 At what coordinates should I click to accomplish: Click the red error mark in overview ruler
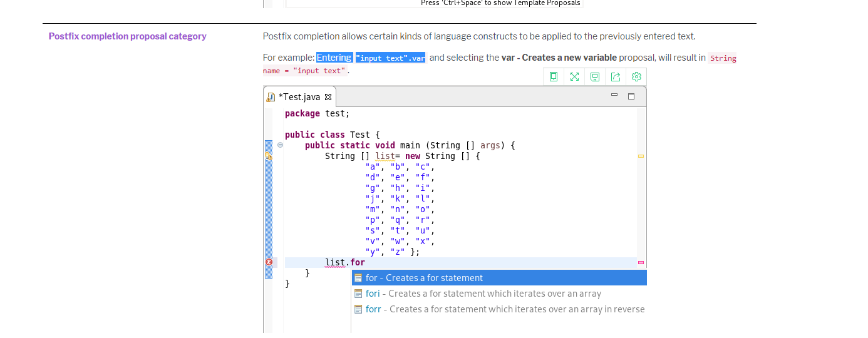click(641, 263)
